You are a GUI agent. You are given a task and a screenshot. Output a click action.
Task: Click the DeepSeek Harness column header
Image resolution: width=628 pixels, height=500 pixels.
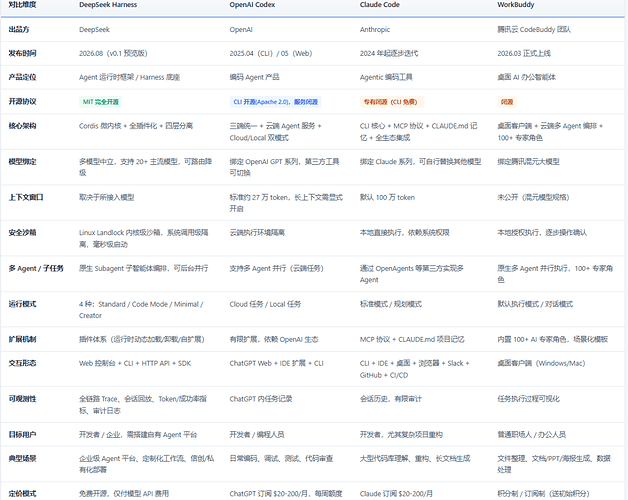click(108, 5)
